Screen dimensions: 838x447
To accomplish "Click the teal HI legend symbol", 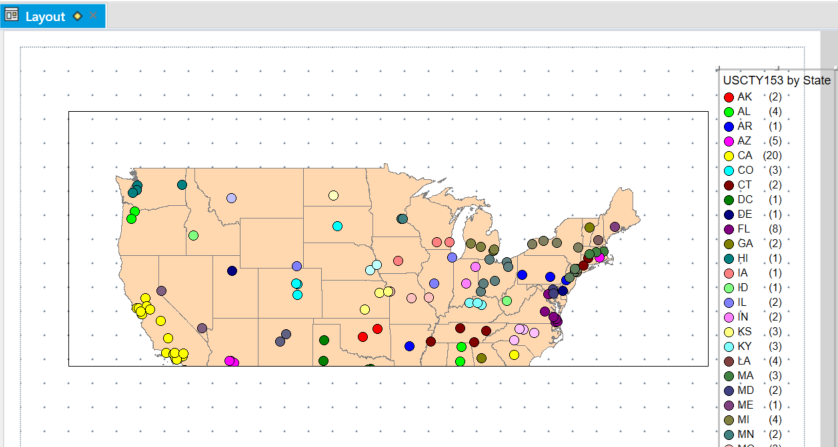I will 729,258.
